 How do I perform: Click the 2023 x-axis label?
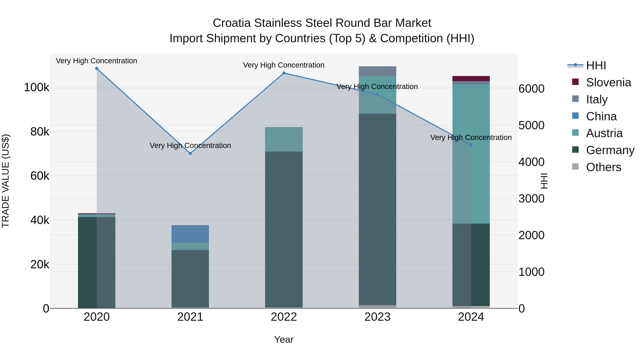[377, 317]
